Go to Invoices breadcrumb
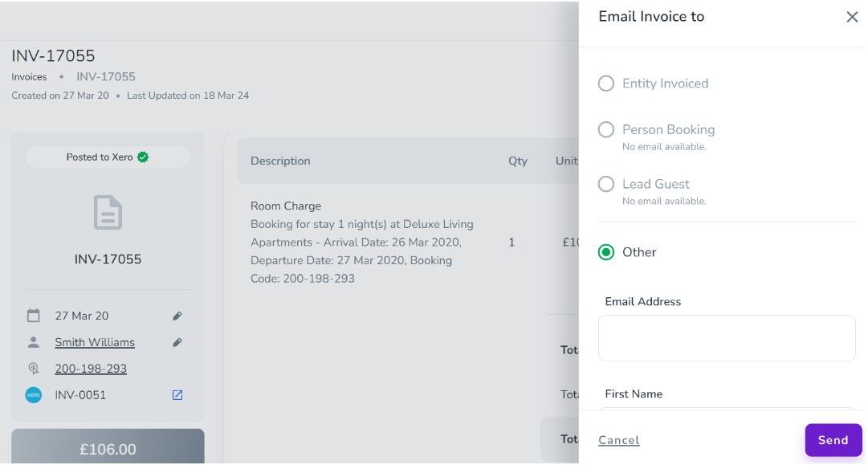The width and height of the screenshot is (868, 465). 29,77
